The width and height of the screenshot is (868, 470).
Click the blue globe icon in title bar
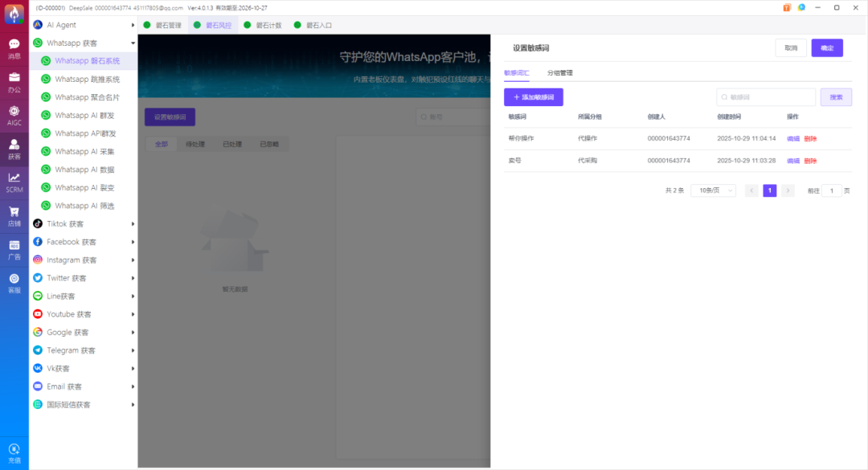click(801, 8)
